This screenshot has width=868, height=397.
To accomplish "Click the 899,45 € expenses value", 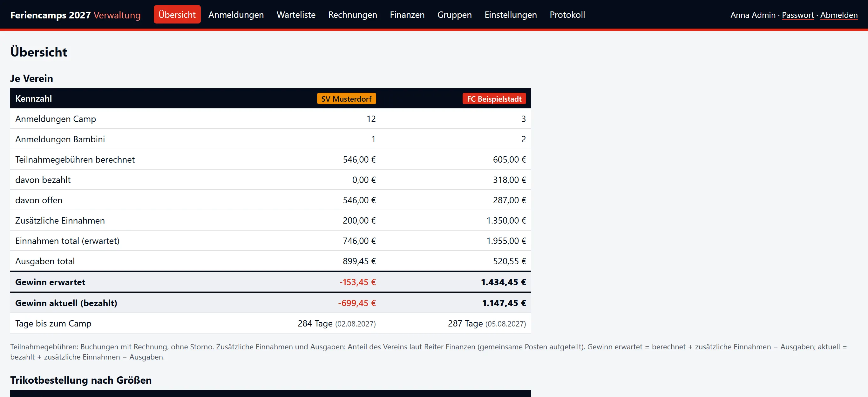I will click(359, 261).
